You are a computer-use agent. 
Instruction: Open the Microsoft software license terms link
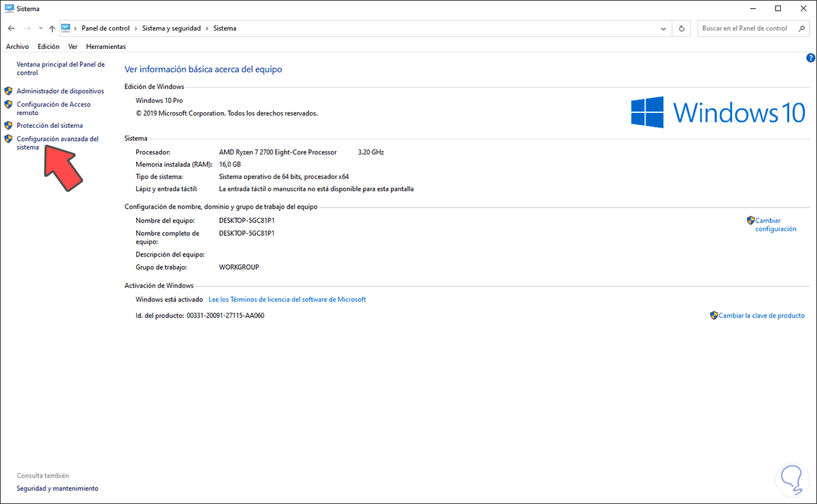(x=287, y=299)
